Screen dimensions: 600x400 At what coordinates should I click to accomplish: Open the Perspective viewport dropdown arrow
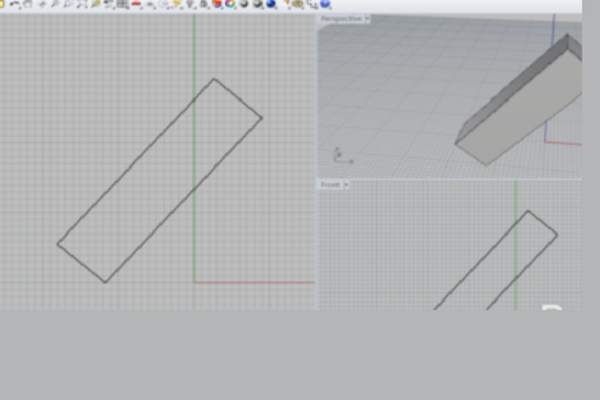coord(367,18)
